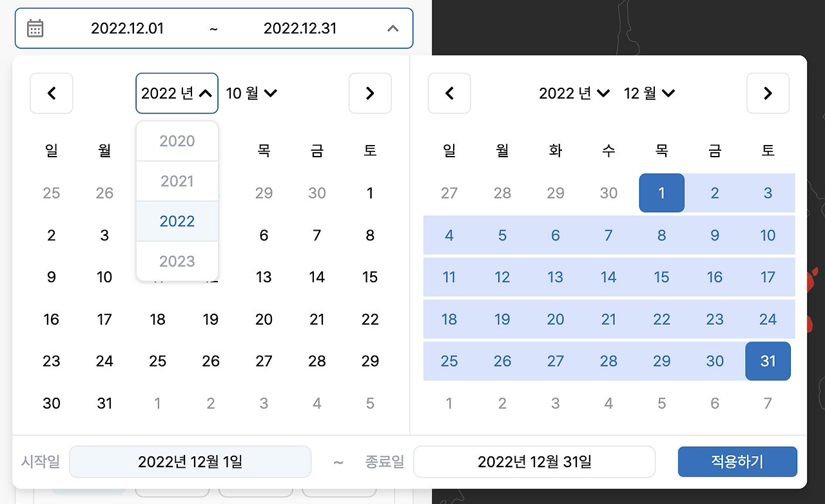Image resolution: width=825 pixels, height=504 pixels.
Task: Click the 2022.12.01 date text at the top
Action: [127, 28]
